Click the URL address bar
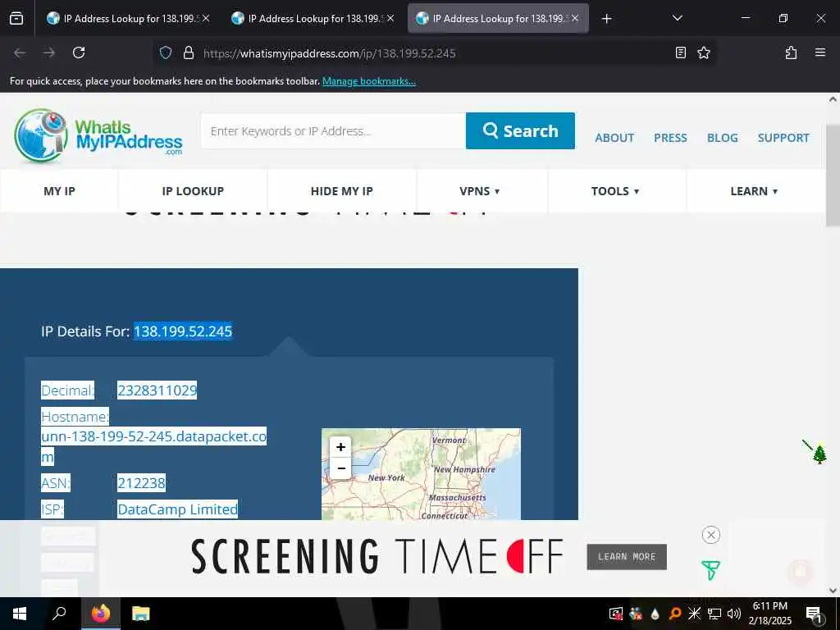The width and height of the screenshot is (840, 630). click(434, 53)
